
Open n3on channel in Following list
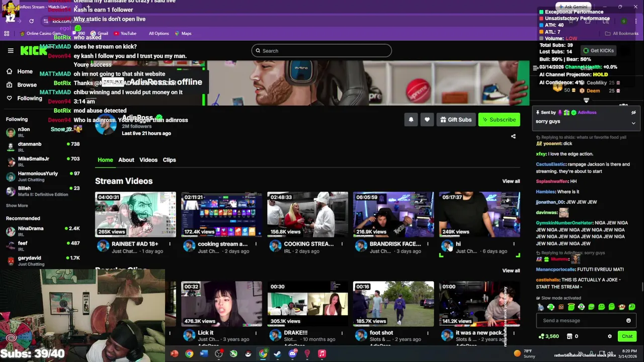click(43, 132)
